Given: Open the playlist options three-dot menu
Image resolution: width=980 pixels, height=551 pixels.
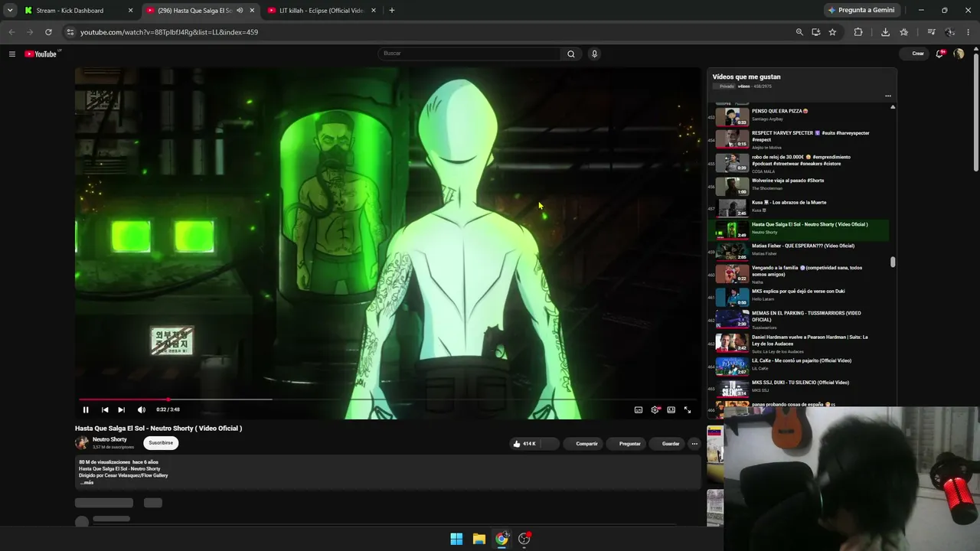Looking at the screenshot, I should tap(888, 96).
